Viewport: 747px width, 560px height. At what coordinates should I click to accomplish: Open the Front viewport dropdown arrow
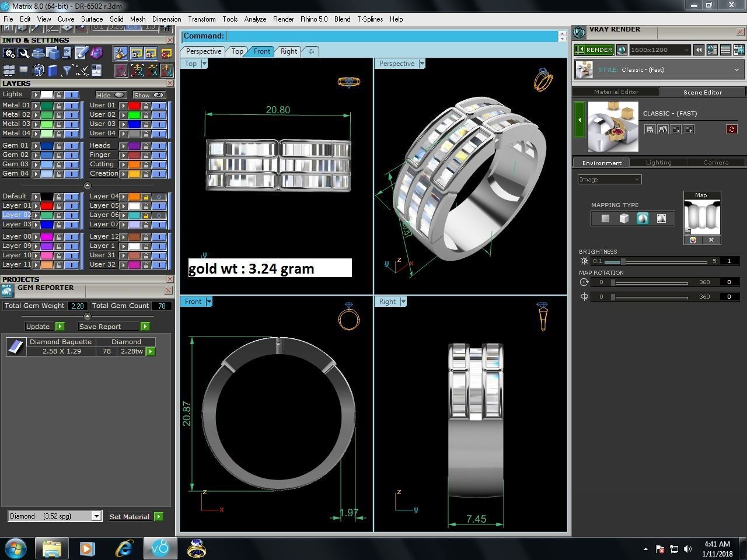[209, 302]
